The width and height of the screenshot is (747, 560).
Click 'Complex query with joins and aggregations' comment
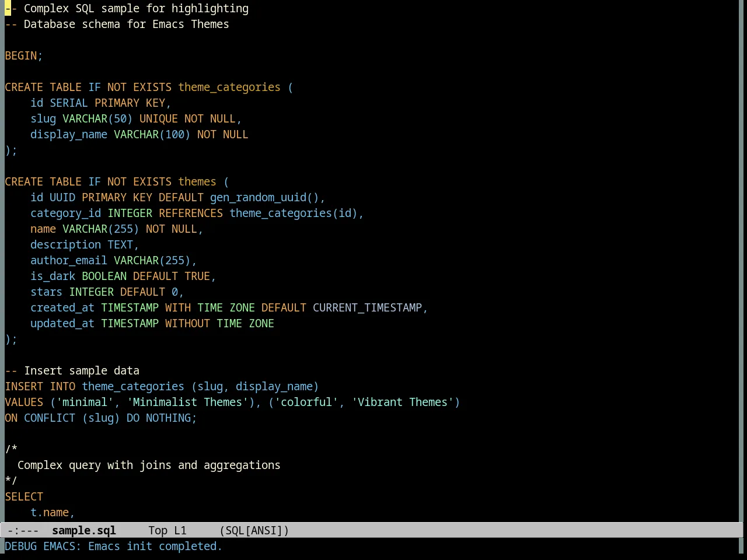point(149,465)
